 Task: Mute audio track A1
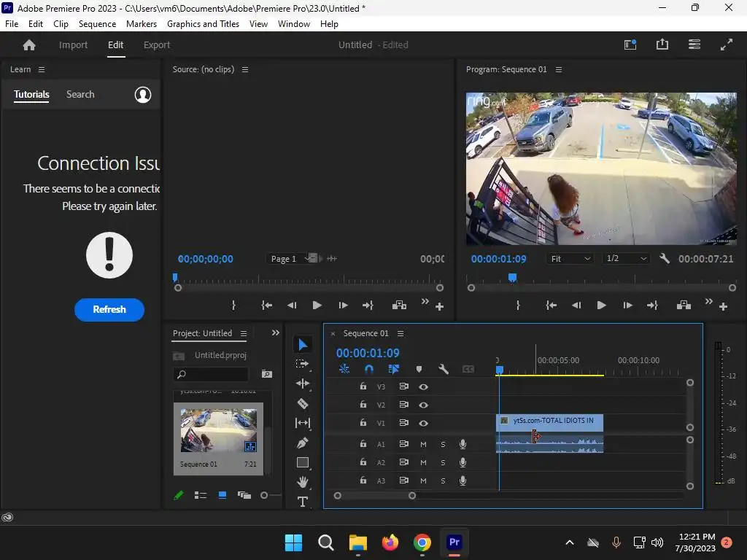click(x=423, y=444)
